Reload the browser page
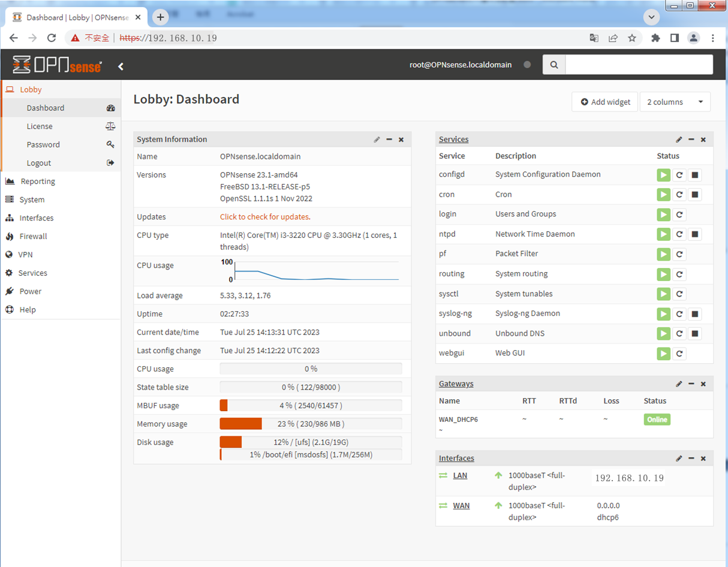Screen dimensions: 728x567 click(52, 38)
